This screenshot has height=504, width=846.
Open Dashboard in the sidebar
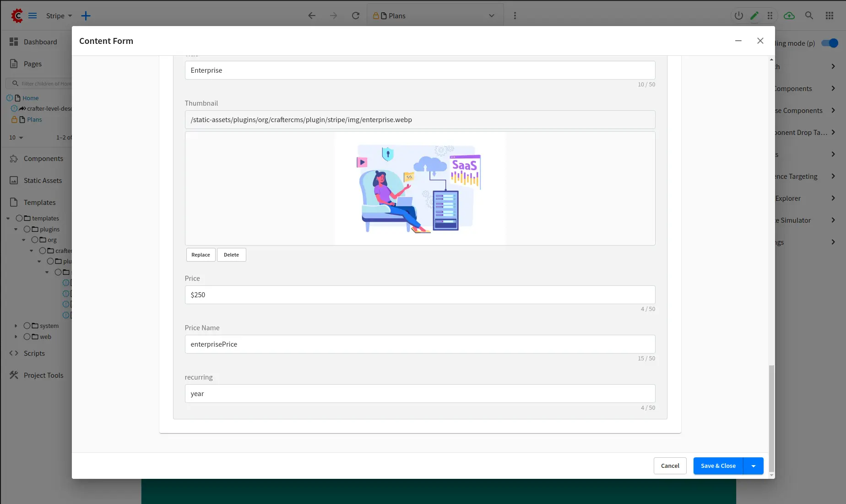pyautogui.click(x=40, y=42)
